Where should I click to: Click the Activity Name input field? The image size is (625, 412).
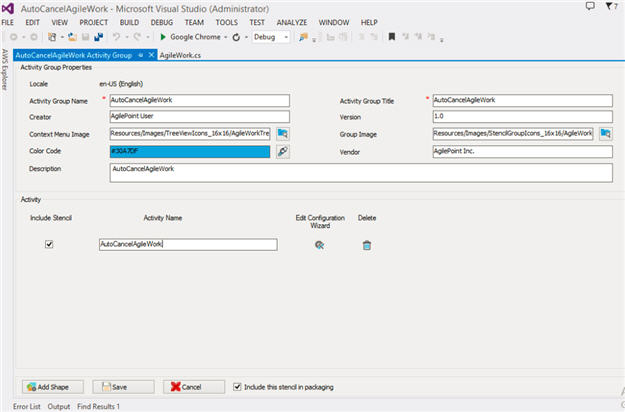click(x=188, y=245)
